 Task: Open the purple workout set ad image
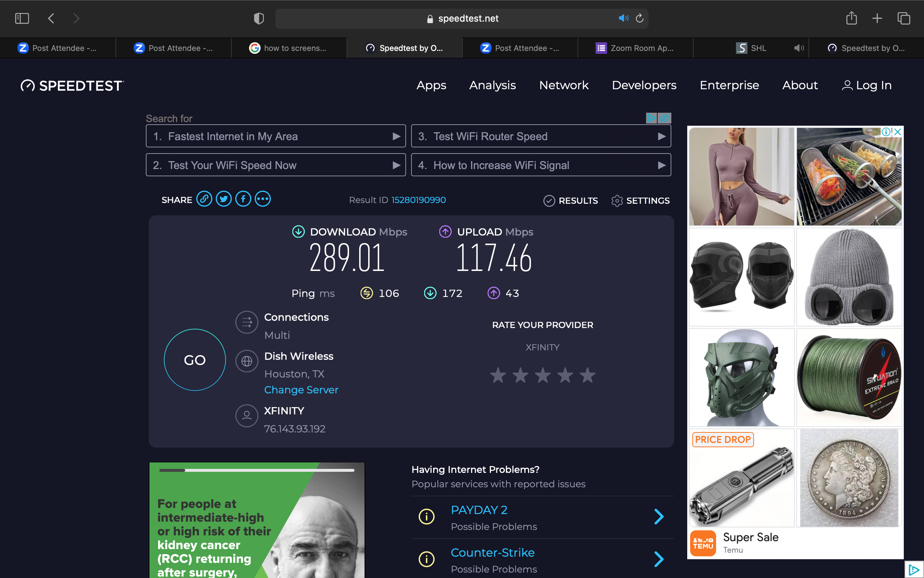[741, 177]
